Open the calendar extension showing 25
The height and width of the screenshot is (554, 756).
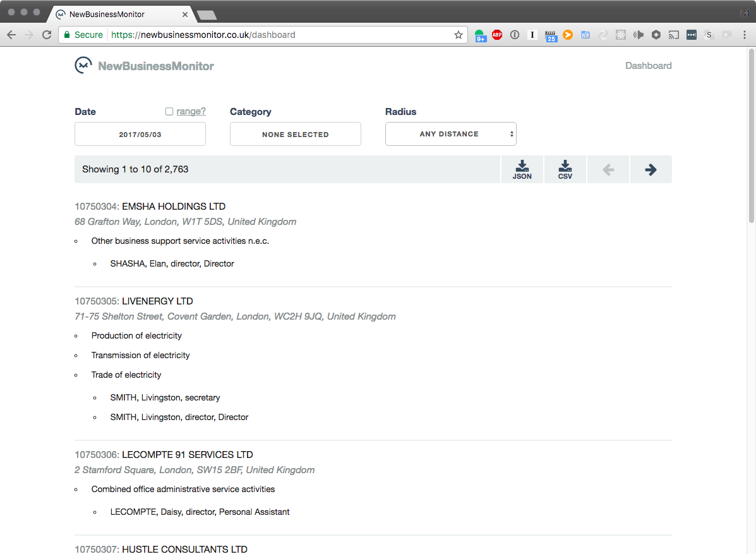[x=551, y=35]
